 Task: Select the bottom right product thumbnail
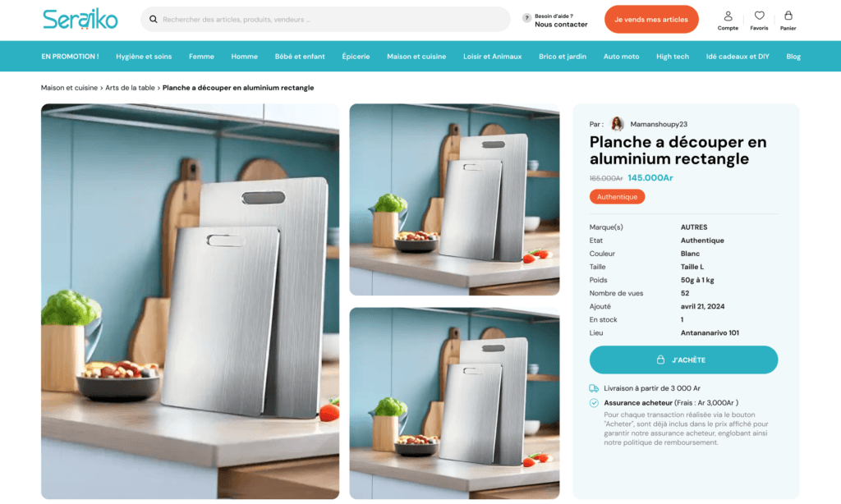(x=454, y=403)
